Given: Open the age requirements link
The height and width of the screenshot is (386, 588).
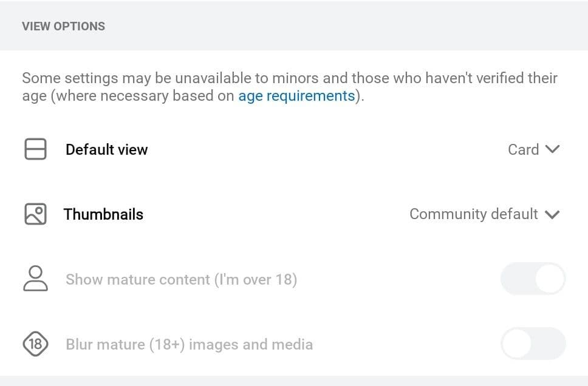Looking at the screenshot, I should click(x=296, y=96).
